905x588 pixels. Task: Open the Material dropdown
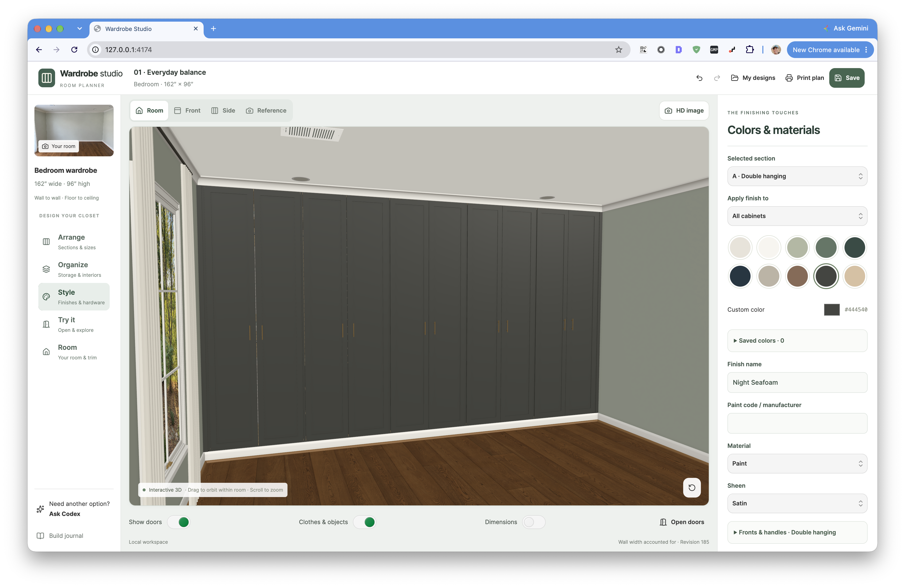point(797,464)
